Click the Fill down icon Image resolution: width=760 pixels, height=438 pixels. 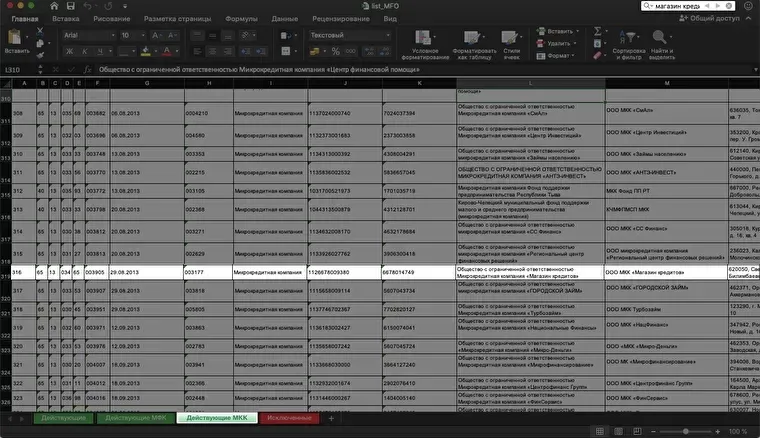coord(598,44)
